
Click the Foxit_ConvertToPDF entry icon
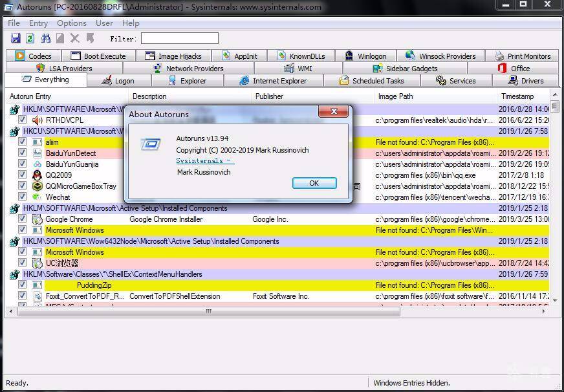click(37, 296)
